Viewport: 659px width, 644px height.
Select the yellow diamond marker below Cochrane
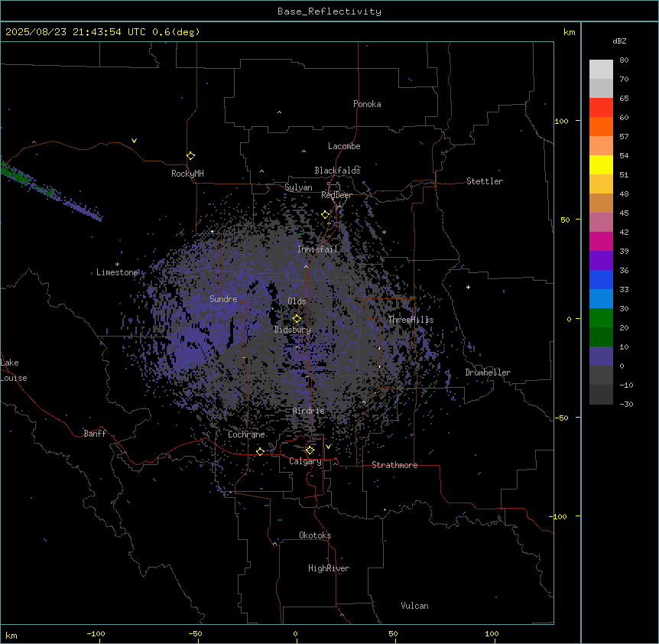point(260,451)
